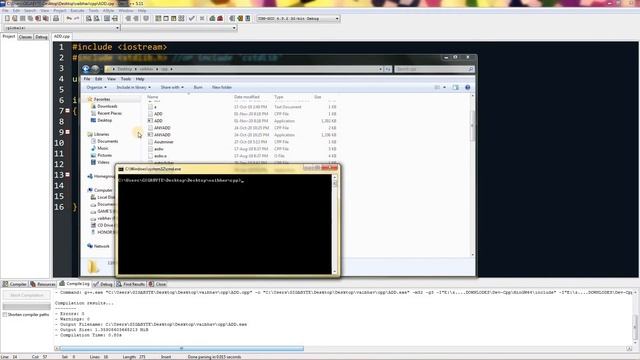Click the Save icon in Dev-C++ toolbar
Viewport: 640px width, 360px height.
(23, 18)
